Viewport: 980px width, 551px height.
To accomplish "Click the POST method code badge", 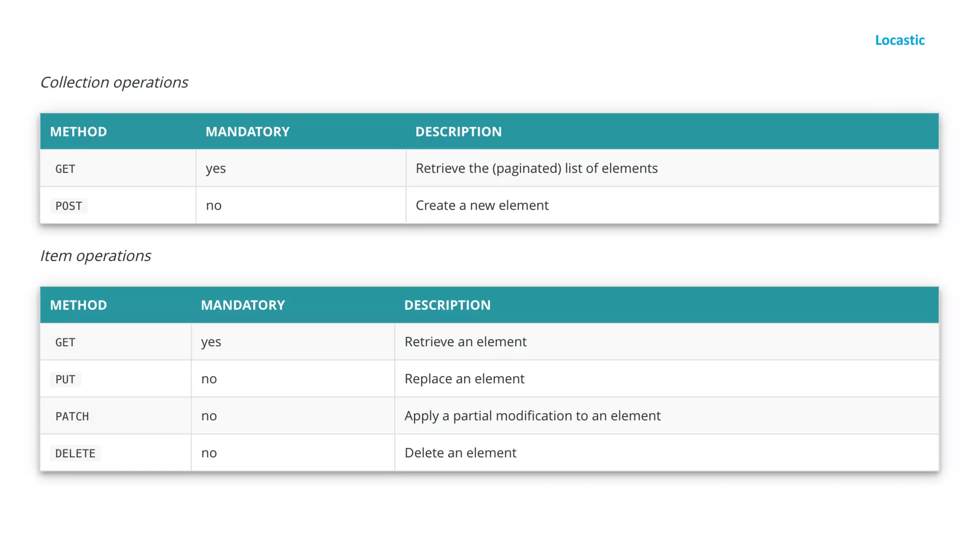I will (69, 206).
